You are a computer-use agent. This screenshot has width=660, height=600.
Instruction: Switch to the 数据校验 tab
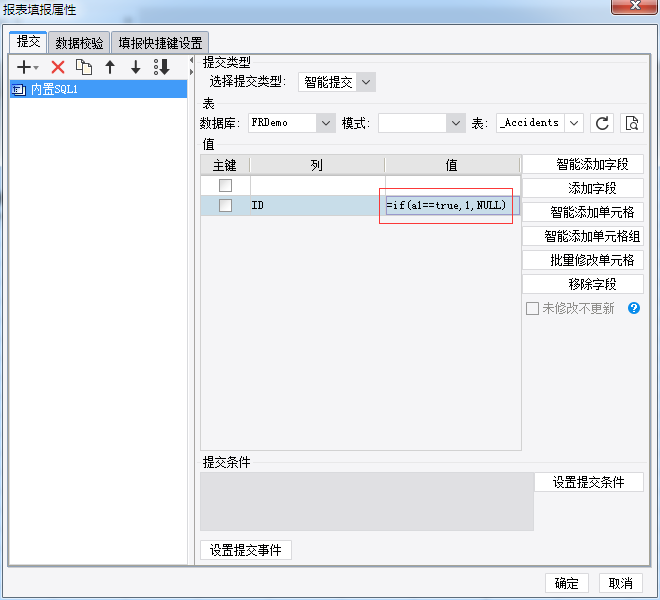point(79,43)
